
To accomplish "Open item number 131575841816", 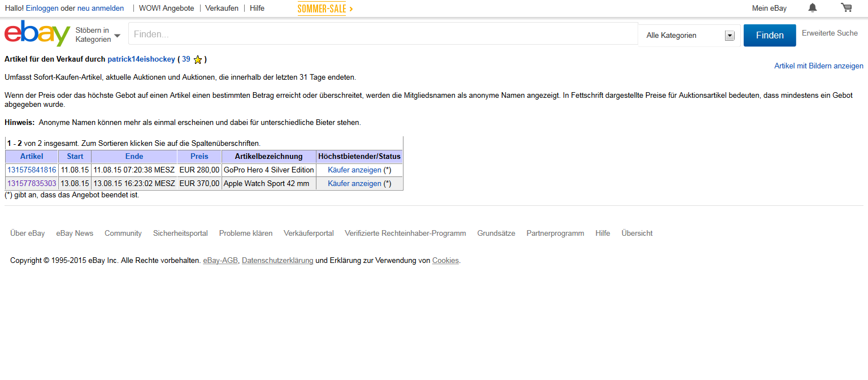I will tap(32, 170).
